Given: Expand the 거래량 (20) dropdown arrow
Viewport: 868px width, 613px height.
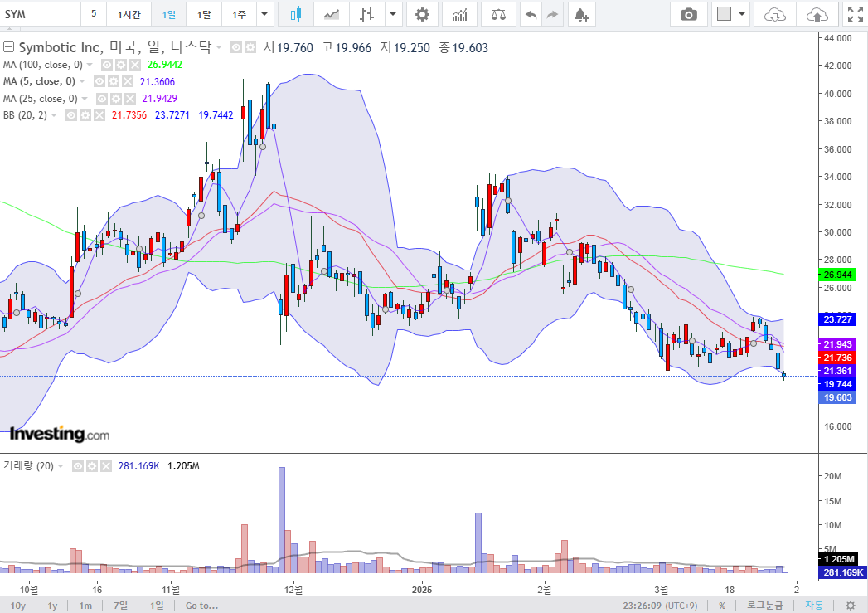Looking at the screenshot, I should click(61, 466).
